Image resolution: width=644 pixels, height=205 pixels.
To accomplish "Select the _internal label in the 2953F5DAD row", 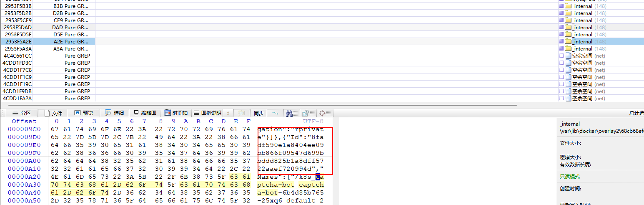I will click(x=582, y=28).
